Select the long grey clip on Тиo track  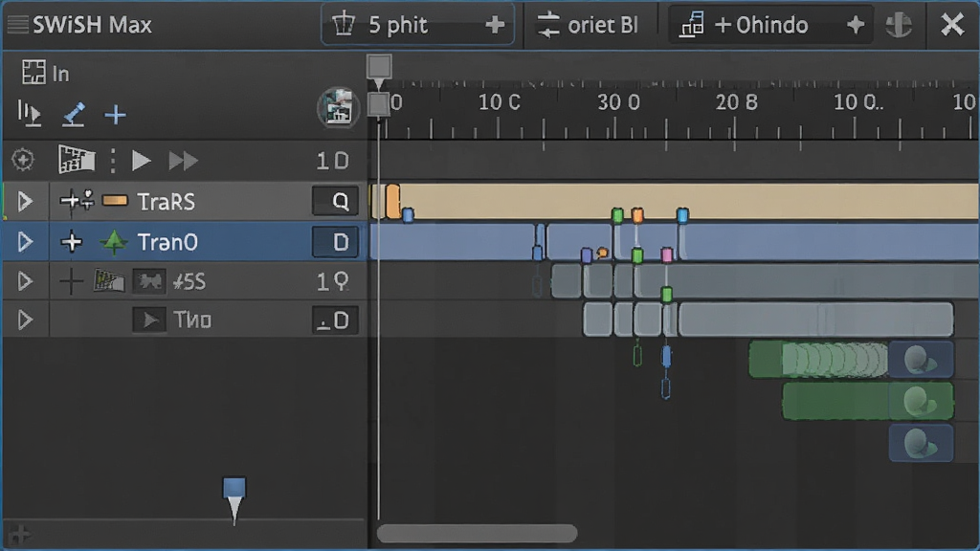tap(815, 320)
